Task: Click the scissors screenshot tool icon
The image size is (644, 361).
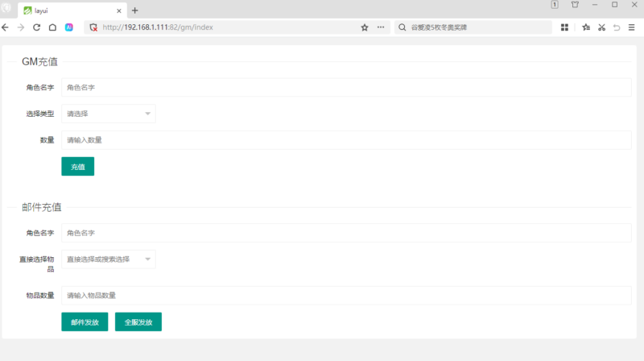Action: tap(601, 27)
